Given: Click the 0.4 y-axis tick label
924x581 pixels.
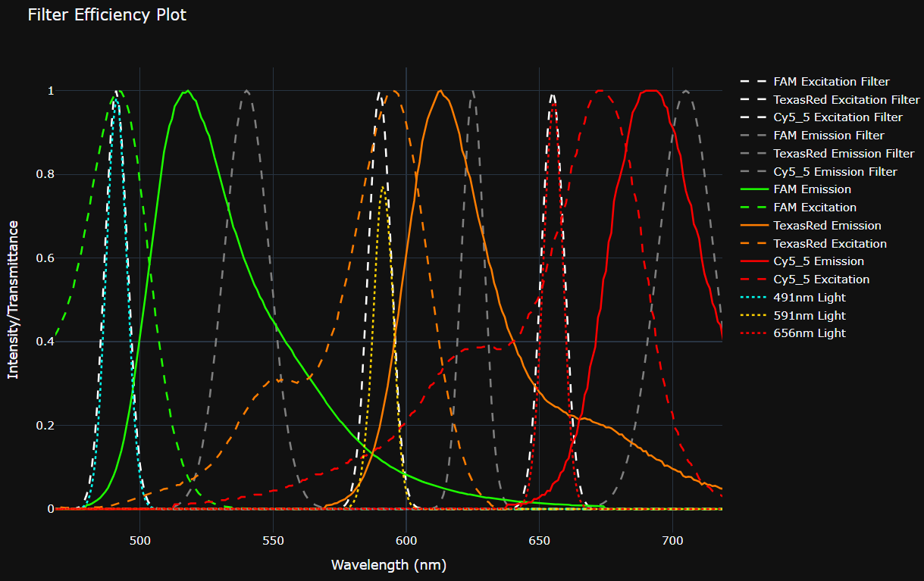Looking at the screenshot, I should tap(45, 342).
